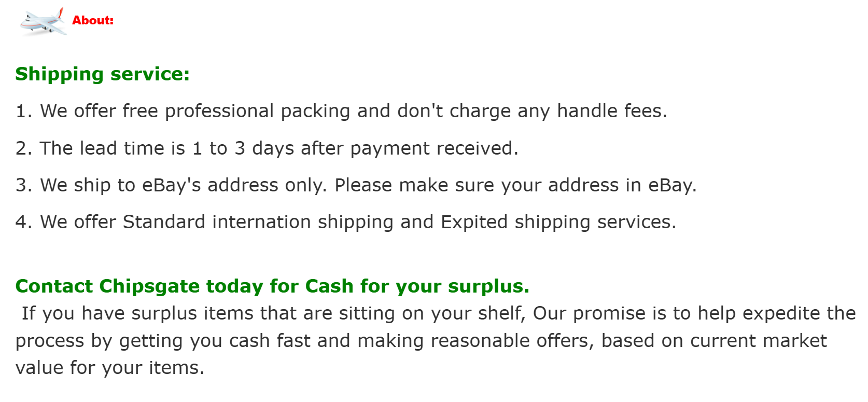Click 'Please make sure your address' sentence
The width and height of the screenshot is (868, 402).
tap(477, 185)
